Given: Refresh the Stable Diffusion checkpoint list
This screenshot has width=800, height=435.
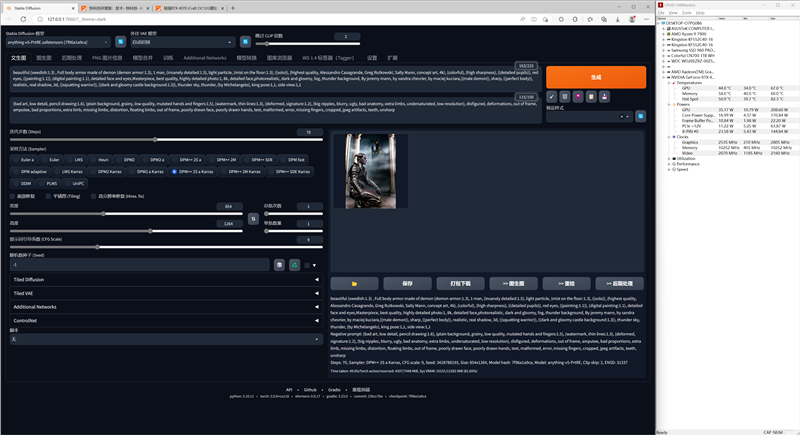Looking at the screenshot, I should point(120,42).
